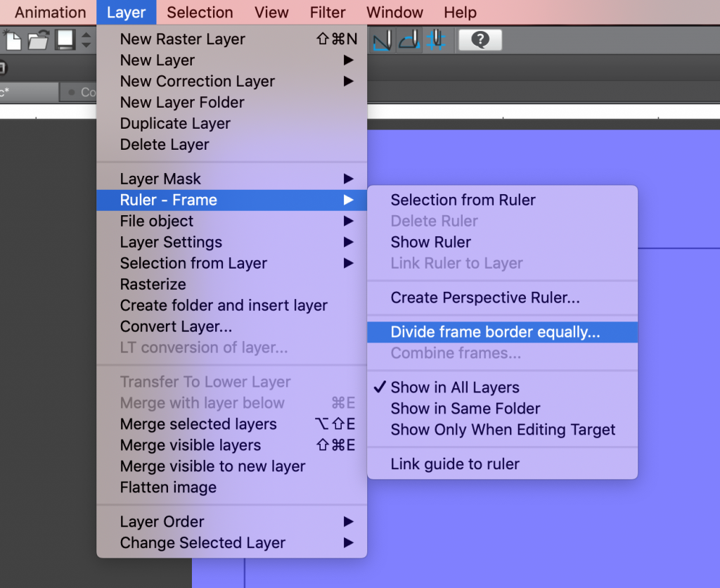The width and height of the screenshot is (720, 588).
Task: Open the help question mark button
Action: (x=480, y=40)
